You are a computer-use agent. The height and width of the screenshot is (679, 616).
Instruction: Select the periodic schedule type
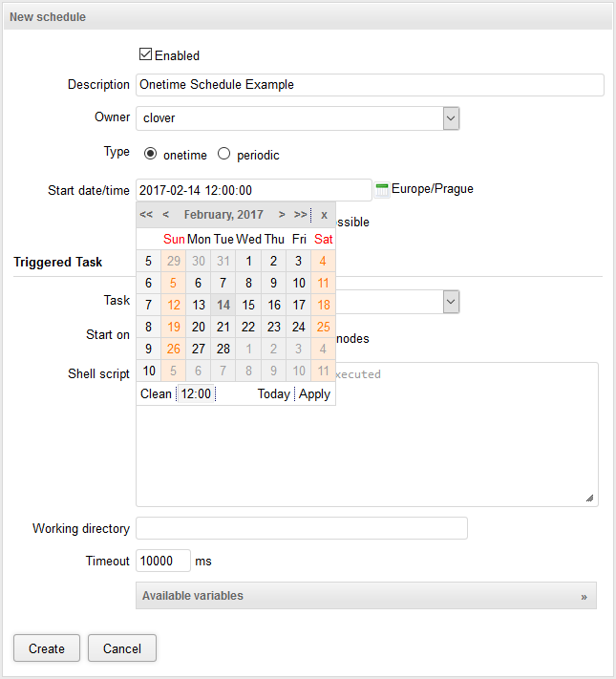[x=224, y=154]
